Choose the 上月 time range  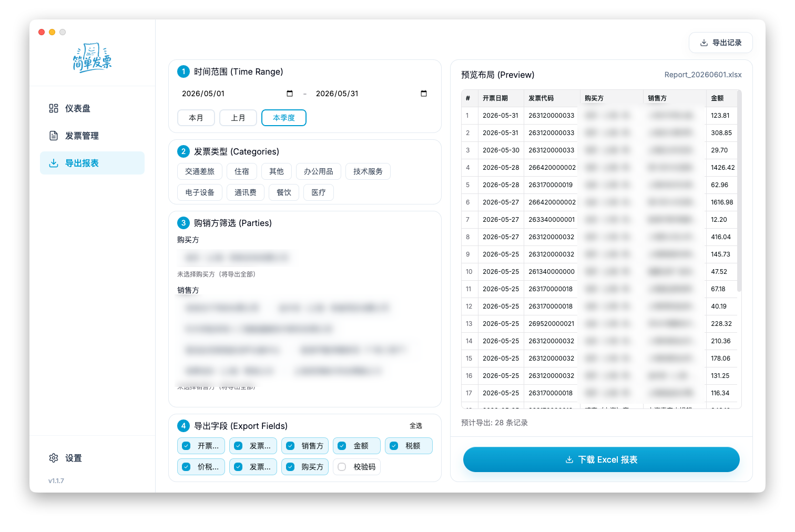[x=238, y=118]
